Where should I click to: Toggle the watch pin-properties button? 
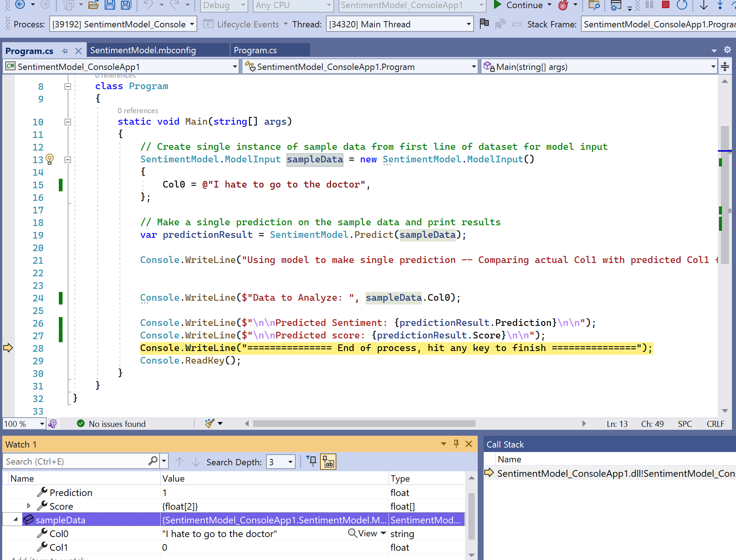click(312, 462)
